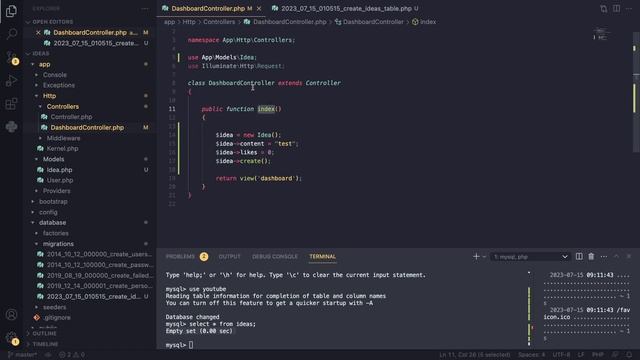The image size is (640, 360).
Task: Collapse the Http folder
Action: [49, 96]
